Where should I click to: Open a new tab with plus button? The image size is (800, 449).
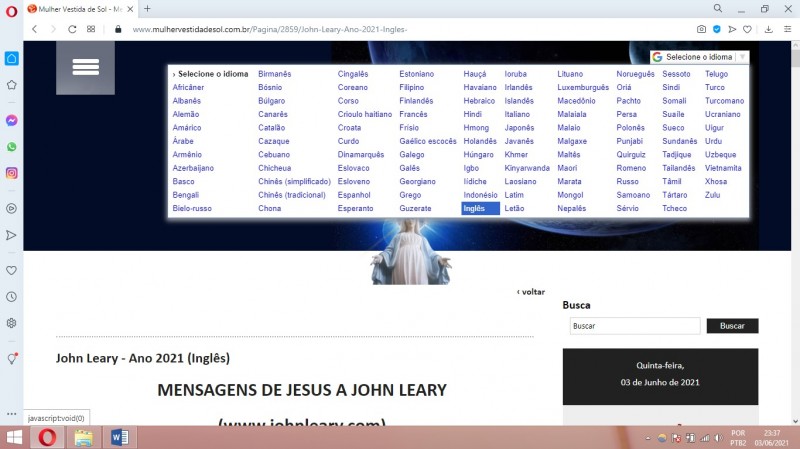[147, 8]
